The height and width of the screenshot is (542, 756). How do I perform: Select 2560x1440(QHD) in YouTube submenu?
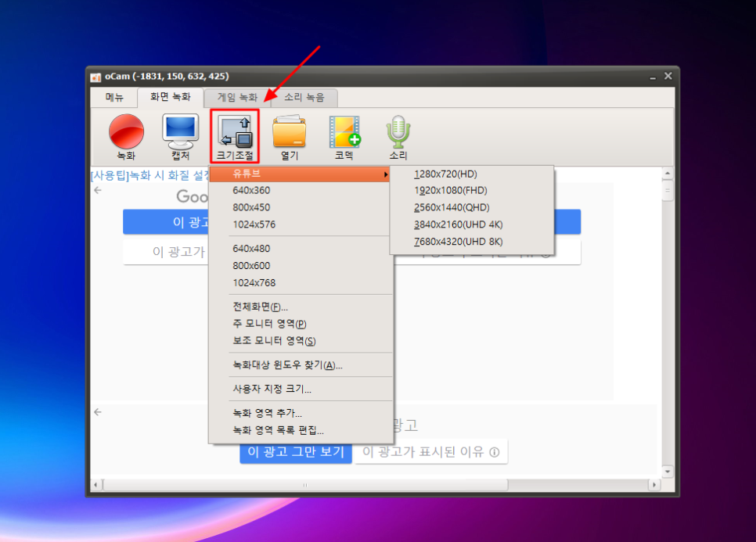tap(472, 207)
